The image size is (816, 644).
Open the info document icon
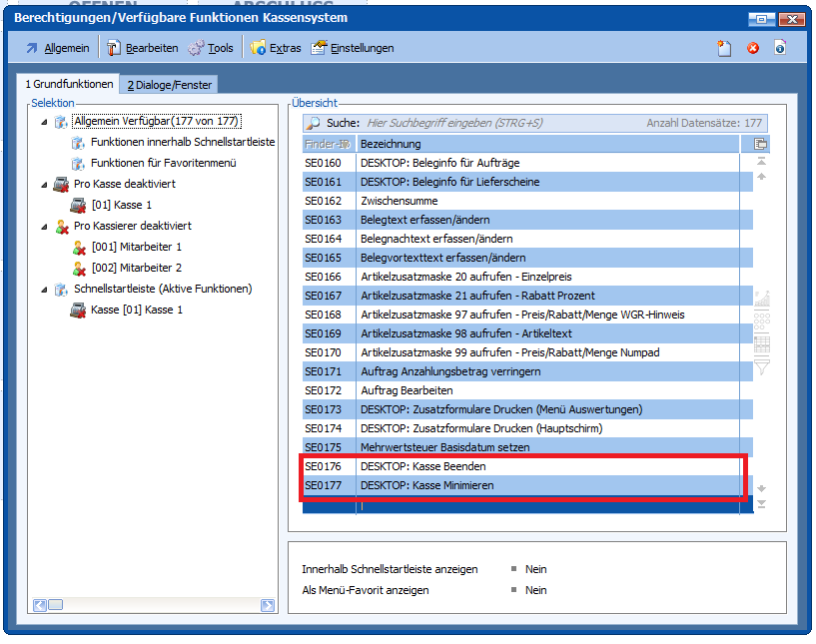click(x=780, y=48)
